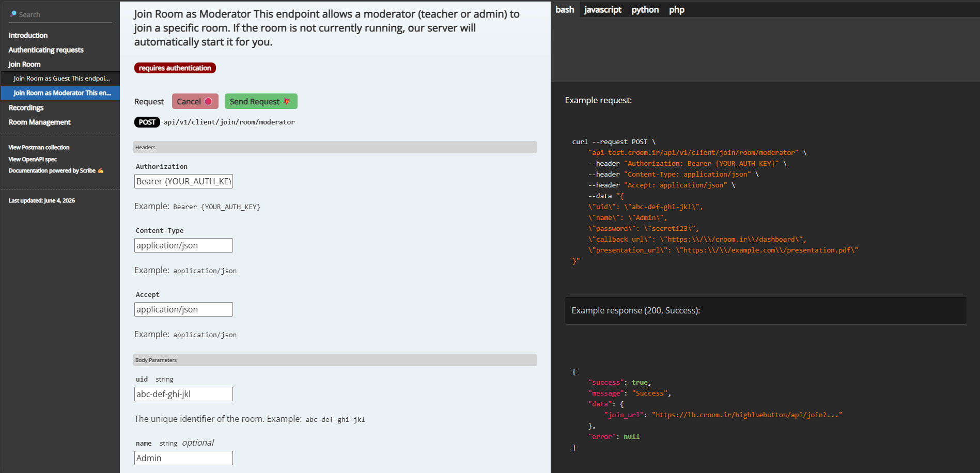Screen dimensions: 980x473
Task: Expand the Recordings sidebar section
Action: pos(26,107)
